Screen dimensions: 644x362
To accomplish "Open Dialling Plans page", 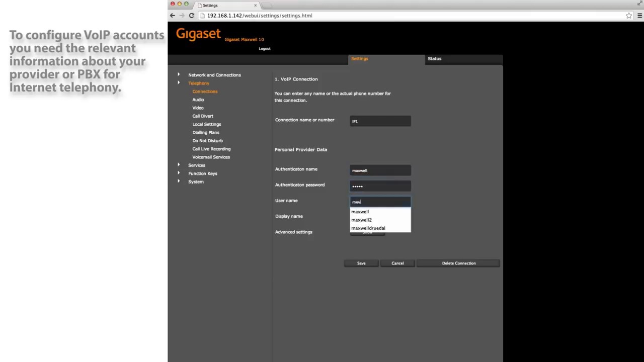I will (x=206, y=132).
